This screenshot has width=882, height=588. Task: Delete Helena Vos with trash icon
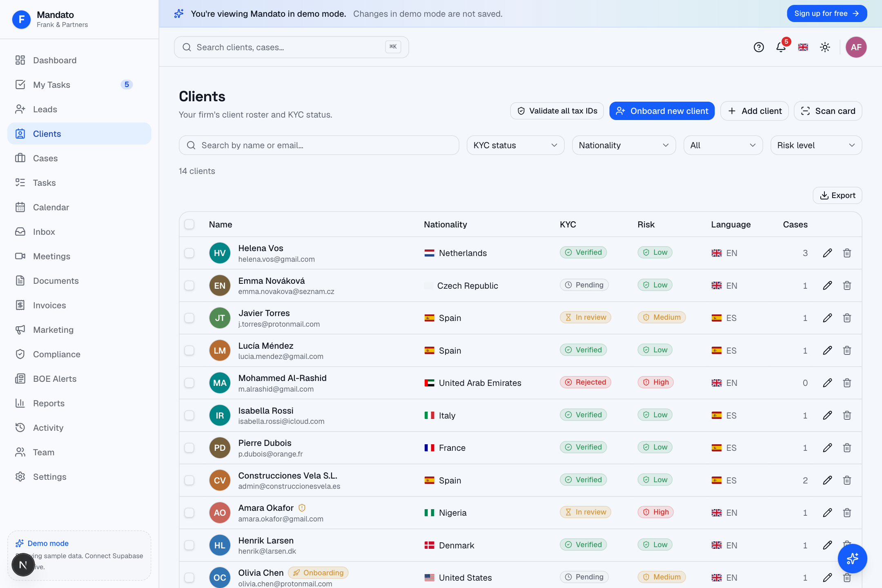click(x=847, y=253)
